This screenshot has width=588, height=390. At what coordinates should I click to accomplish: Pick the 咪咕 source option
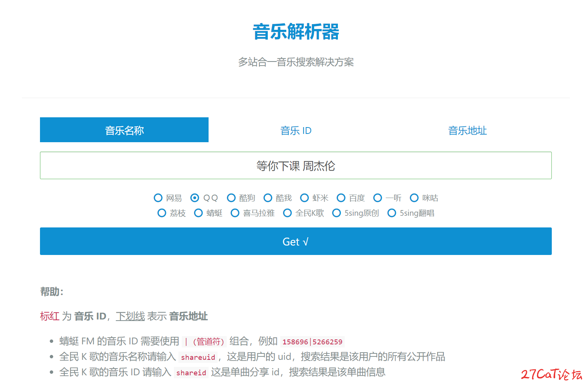(414, 198)
